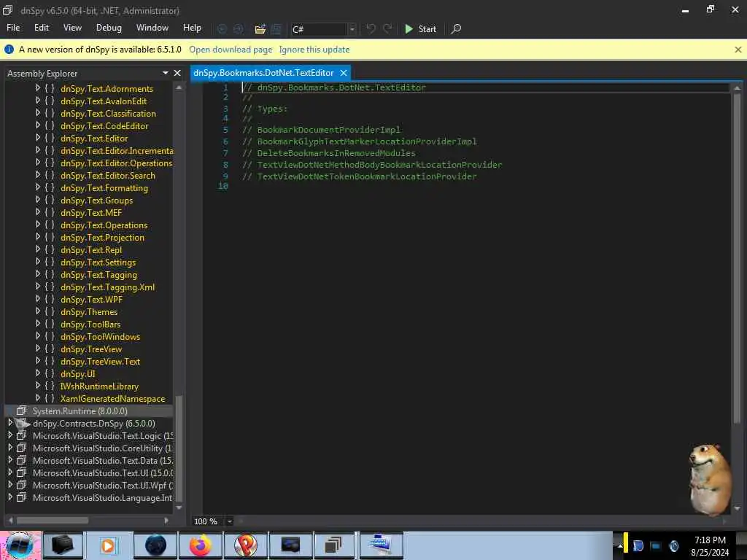Screen dimensions: 747x560
Task: Open Firefox from the taskbar
Action: click(x=201, y=545)
